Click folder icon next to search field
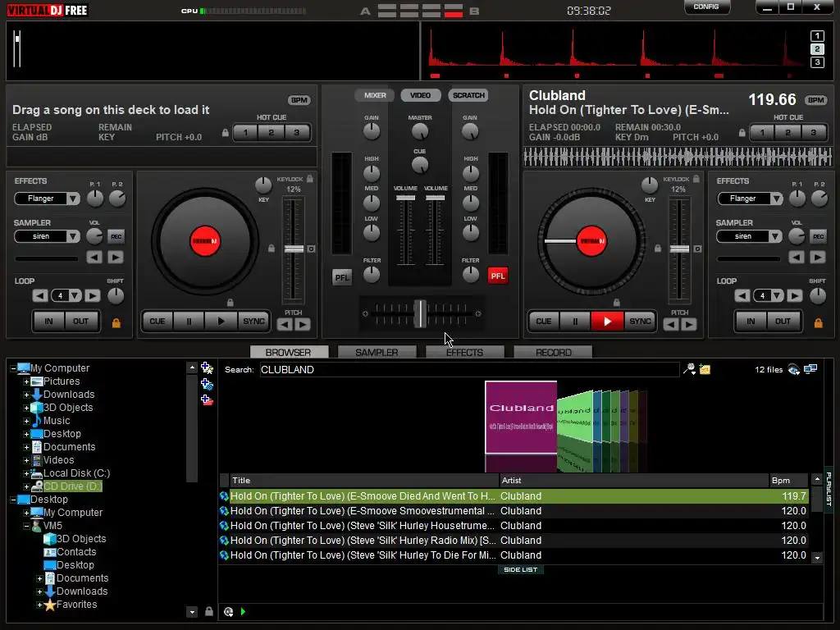The image size is (840, 630). (705, 369)
